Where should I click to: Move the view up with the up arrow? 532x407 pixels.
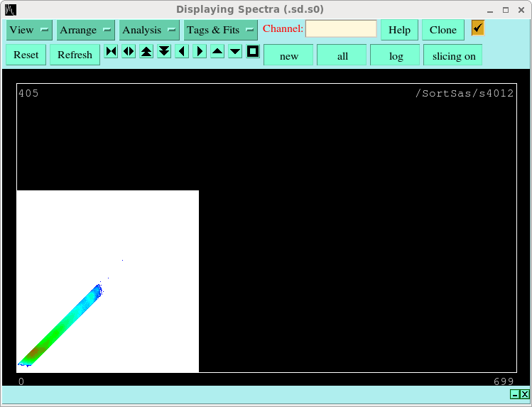coord(217,52)
